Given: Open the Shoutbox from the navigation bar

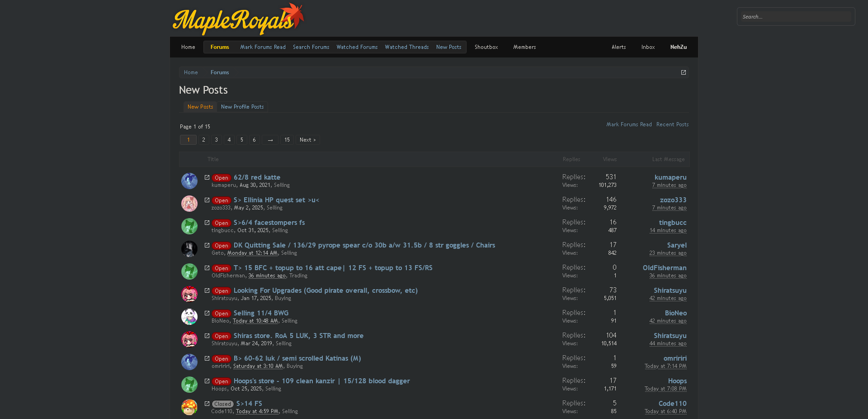Looking at the screenshot, I should tap(486, 47).
